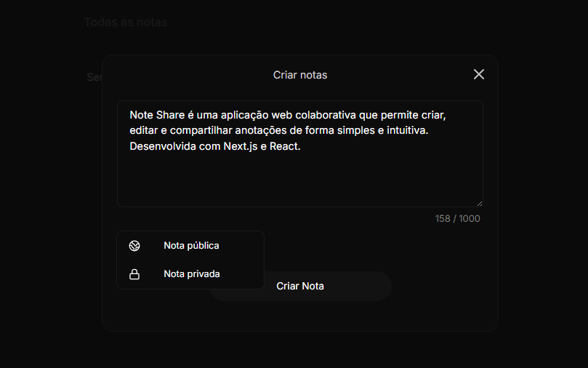Select the Nota pública option
This screenshot has width=588, height=368.
pos(191,246)
